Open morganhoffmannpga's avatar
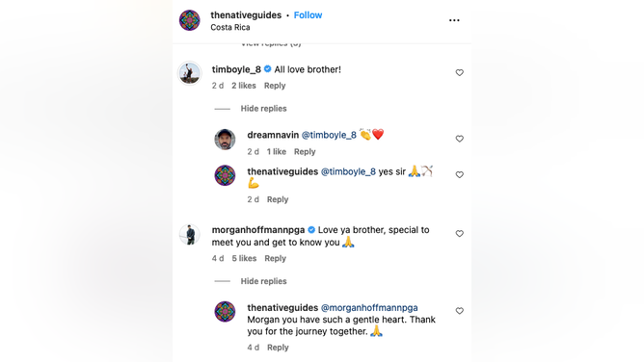644x362 pixels. coord(189,235)
